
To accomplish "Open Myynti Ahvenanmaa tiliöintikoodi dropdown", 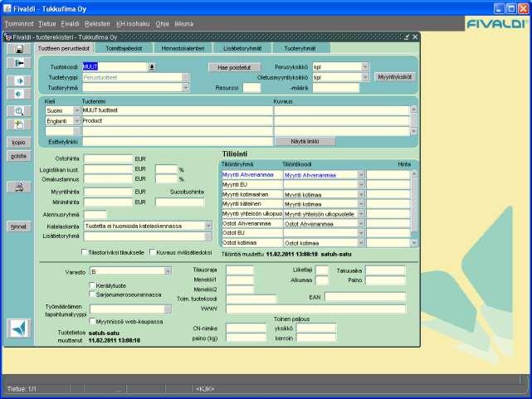I will (x=361, y=175).
